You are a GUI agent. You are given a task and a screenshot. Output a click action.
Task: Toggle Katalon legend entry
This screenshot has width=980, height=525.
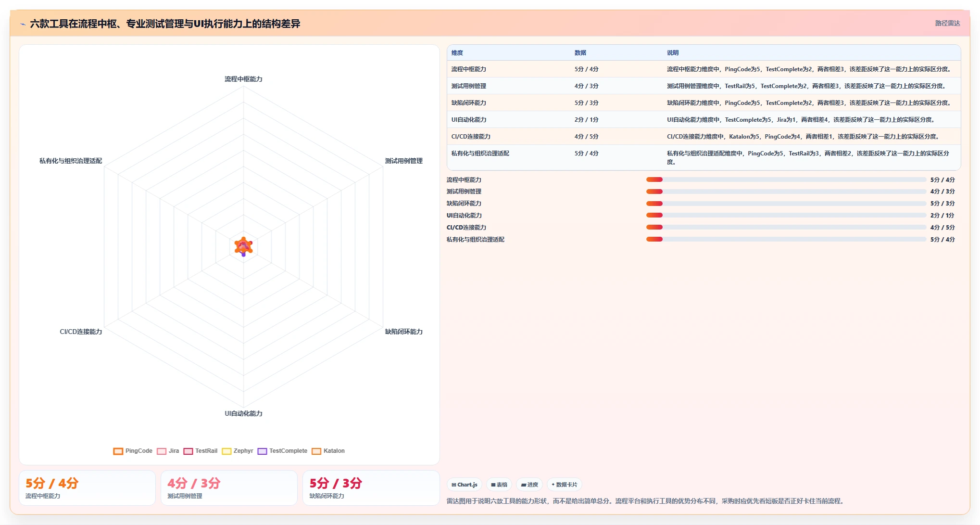[328, 451]
